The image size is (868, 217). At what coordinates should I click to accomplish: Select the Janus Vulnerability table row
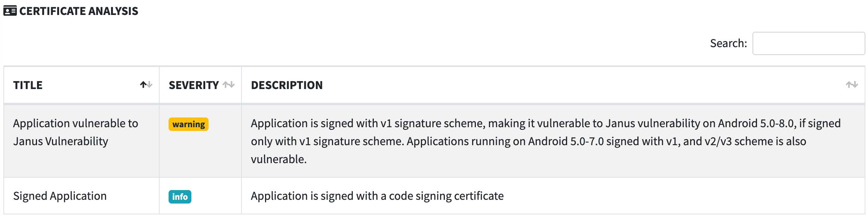click(x=434, y=141)
